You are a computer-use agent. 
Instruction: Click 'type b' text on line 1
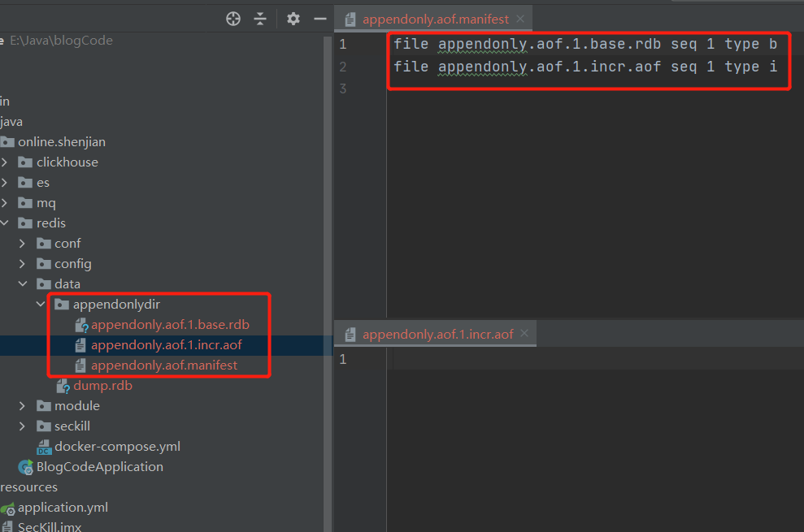point(750,44)
